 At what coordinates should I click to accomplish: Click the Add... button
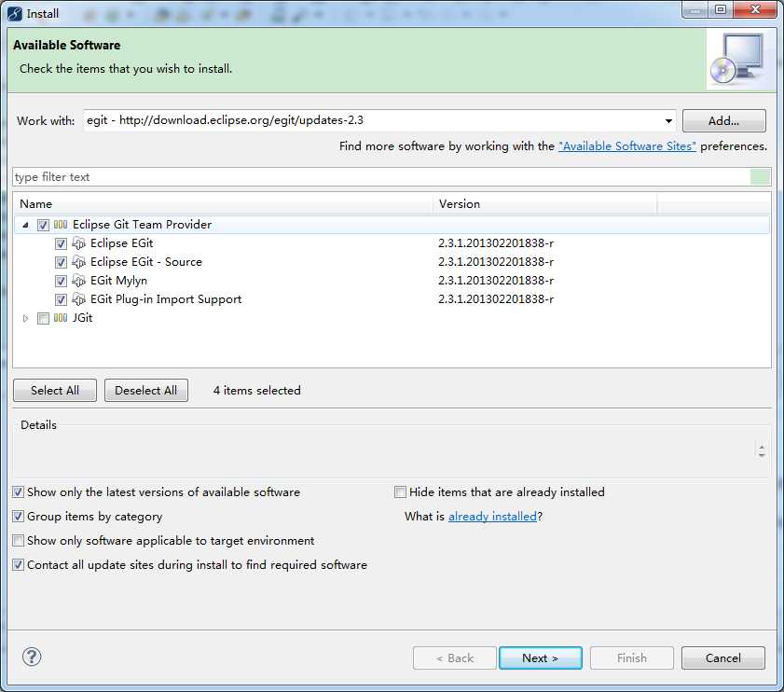723,121
